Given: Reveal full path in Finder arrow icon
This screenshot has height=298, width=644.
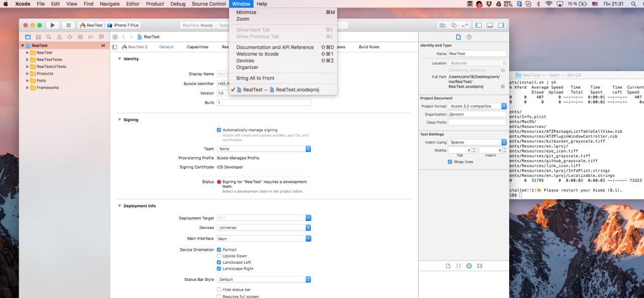Looking at the screenshot, I should click(503, 87).
